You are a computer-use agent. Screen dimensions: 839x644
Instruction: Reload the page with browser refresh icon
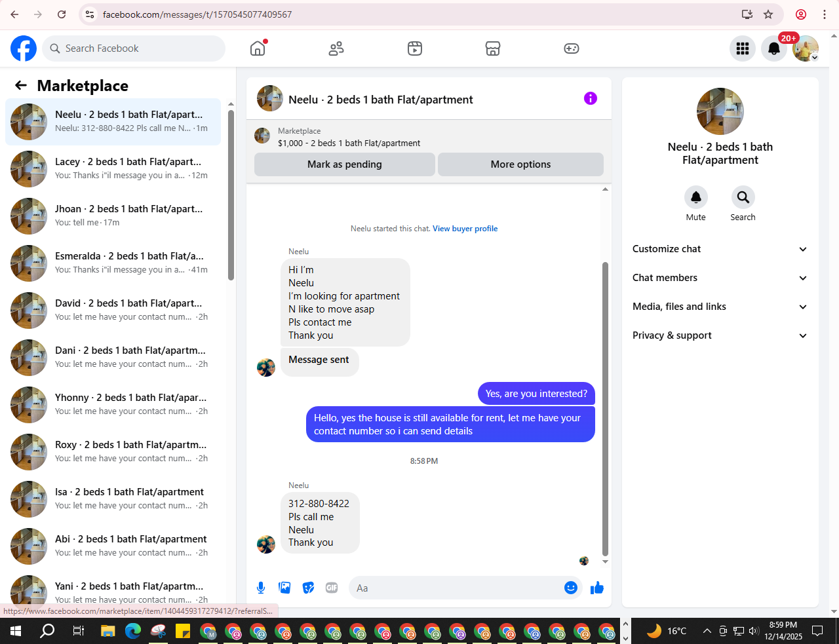62,14
